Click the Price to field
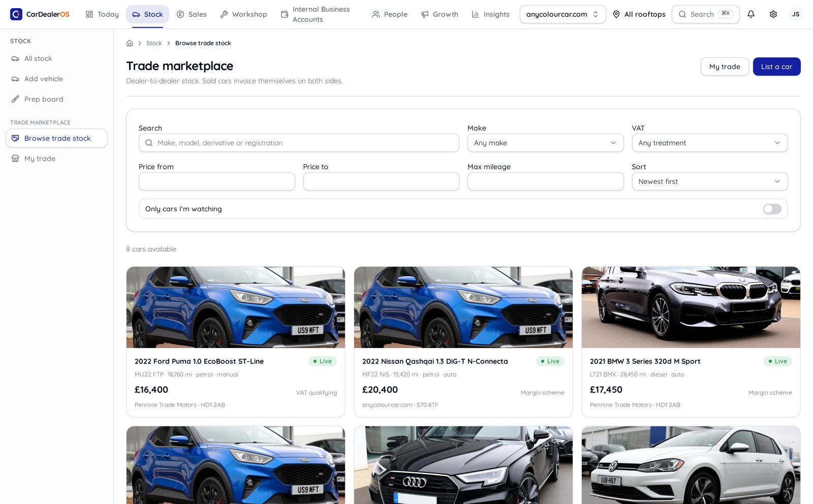 click(x=381, y=181)
